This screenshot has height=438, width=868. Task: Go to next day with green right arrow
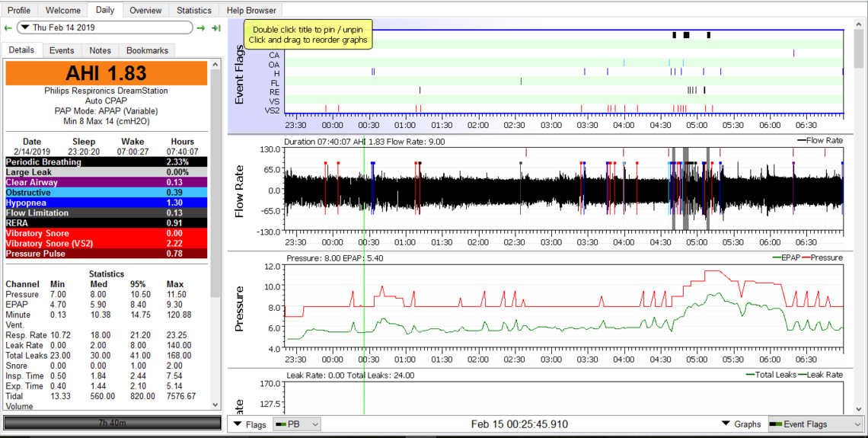pyautogui.click(x=201, y=27)
